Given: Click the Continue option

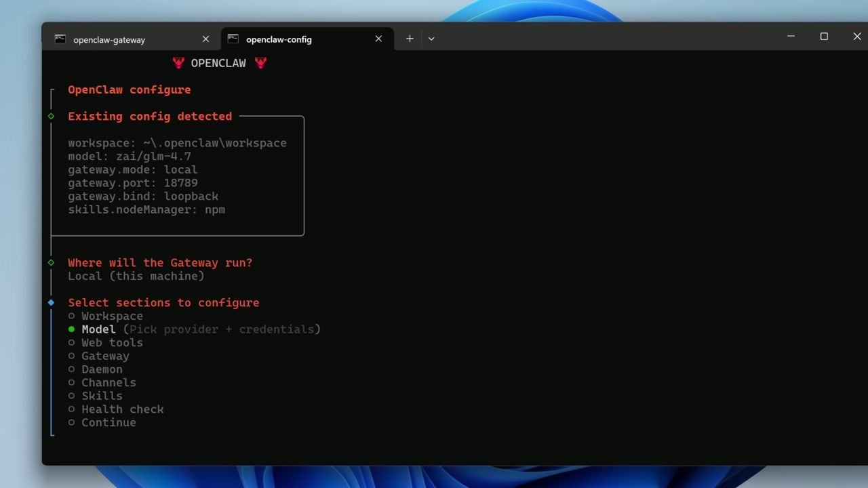Looking at the screenshot, I should (x=108, y=422).
